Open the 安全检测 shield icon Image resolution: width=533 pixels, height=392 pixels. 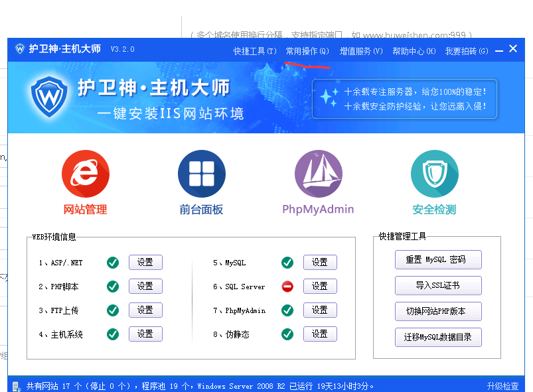[434, 174]
